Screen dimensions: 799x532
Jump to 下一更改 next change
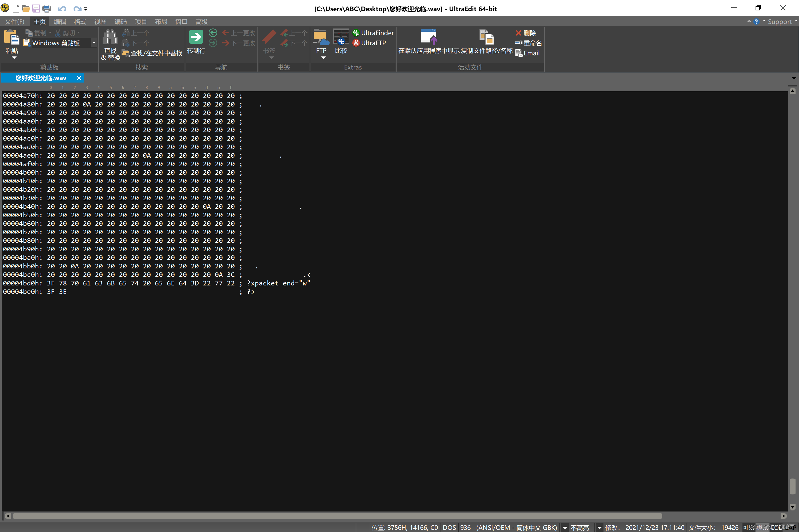pos(239,43)
